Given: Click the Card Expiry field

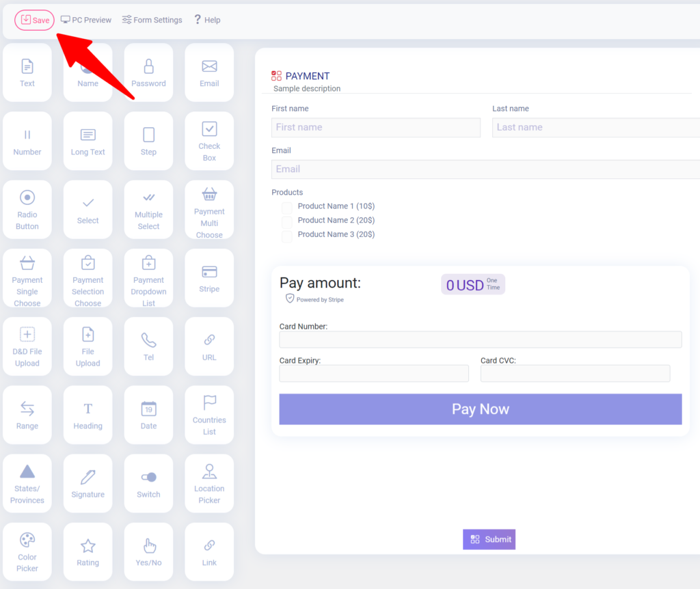Looking at the screenshot, I should pyautogui.click(x=374, y=374).
